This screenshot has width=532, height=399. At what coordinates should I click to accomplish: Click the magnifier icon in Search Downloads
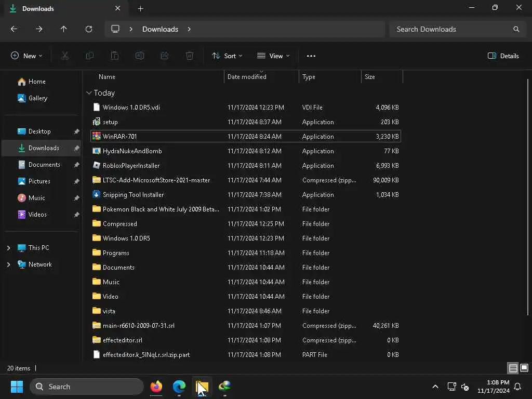click(516, 29)
